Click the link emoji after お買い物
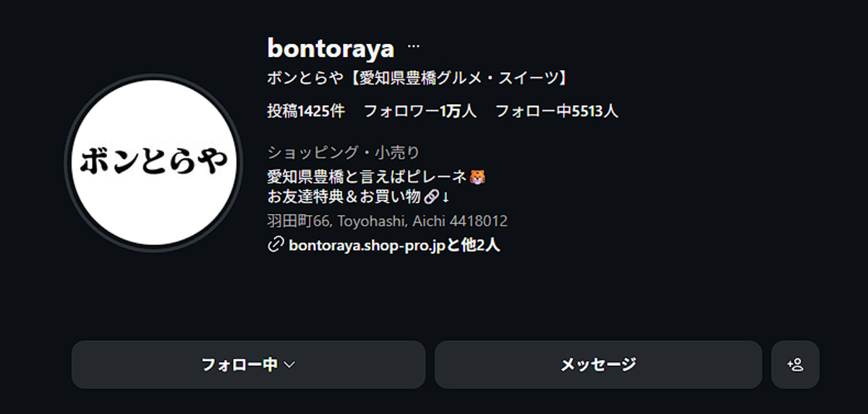The image size is (868, 414). pos(432,197)
